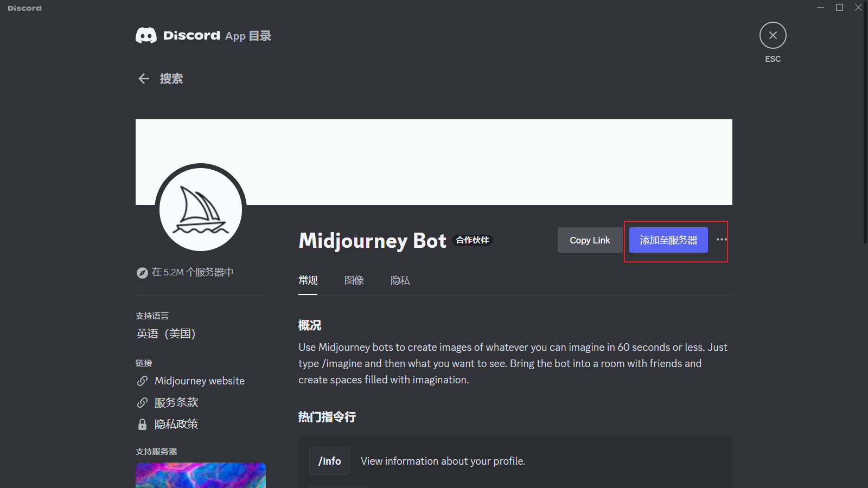Go back using the left arrow icon
This screenshot has height=488, width=868.
(144, 79)
